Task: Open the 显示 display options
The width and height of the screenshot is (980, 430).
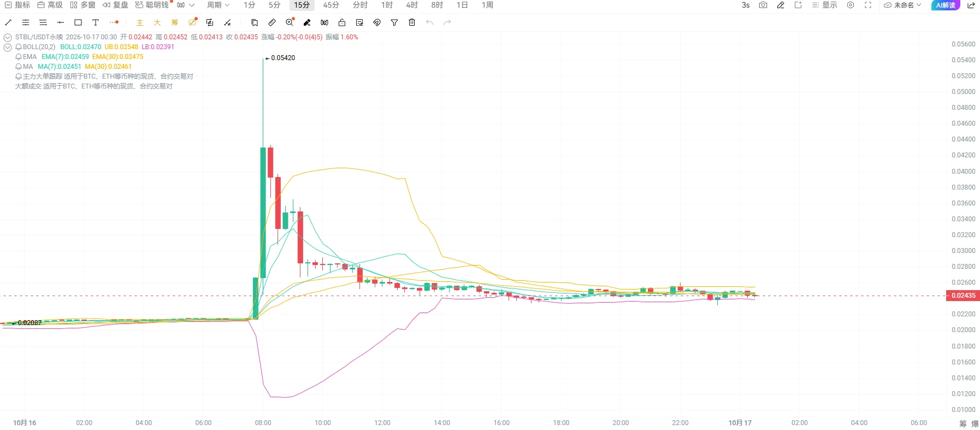Action: point(824,5)
